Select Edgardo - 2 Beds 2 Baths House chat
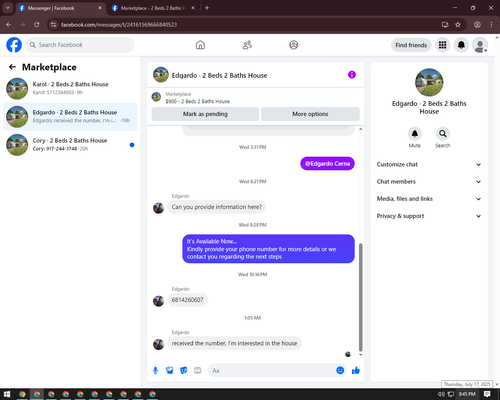Screen dimensions: 500x400 click(x=70, y=117)
